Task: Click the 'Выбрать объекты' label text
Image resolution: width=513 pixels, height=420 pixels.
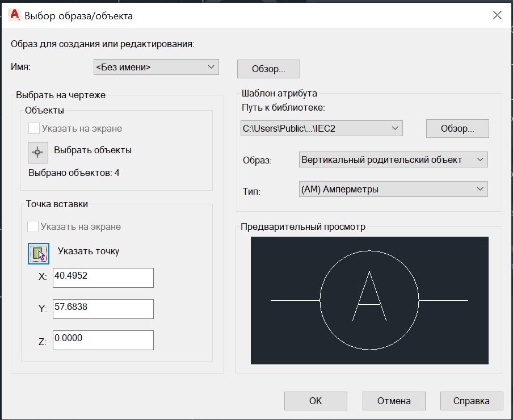Action: (92, 150)
